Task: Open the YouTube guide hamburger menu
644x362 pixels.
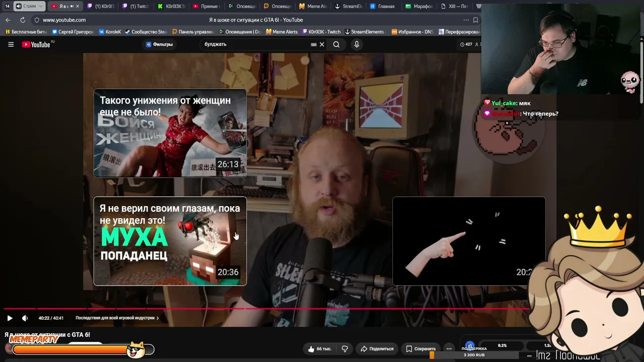Action: [11, 44]
